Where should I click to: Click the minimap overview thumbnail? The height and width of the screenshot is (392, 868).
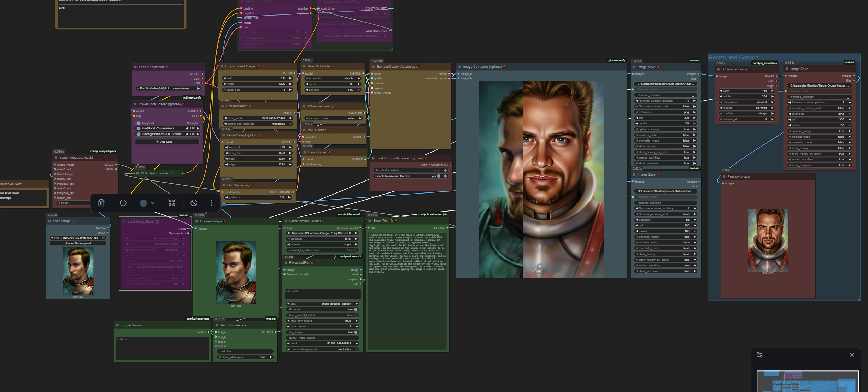pyautogui.click(x=807, y=382)
